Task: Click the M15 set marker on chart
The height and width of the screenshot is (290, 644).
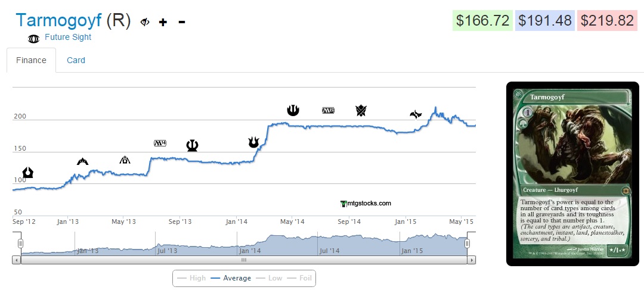Action: coord(328,110)
